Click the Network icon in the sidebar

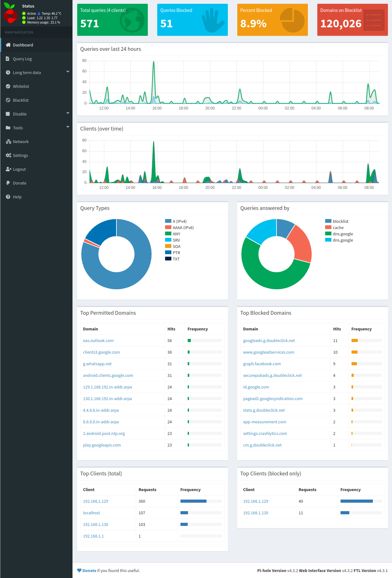[x=8, y=142]
